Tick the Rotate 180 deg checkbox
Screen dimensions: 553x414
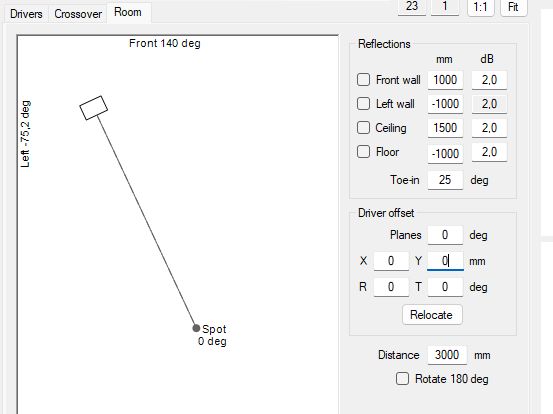click(x=402, y=379)
